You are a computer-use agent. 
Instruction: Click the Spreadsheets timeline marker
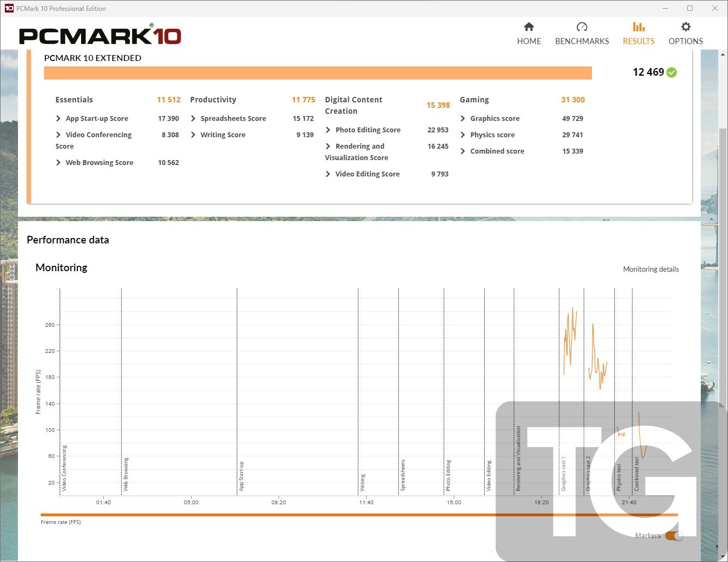tap(403, 475)
